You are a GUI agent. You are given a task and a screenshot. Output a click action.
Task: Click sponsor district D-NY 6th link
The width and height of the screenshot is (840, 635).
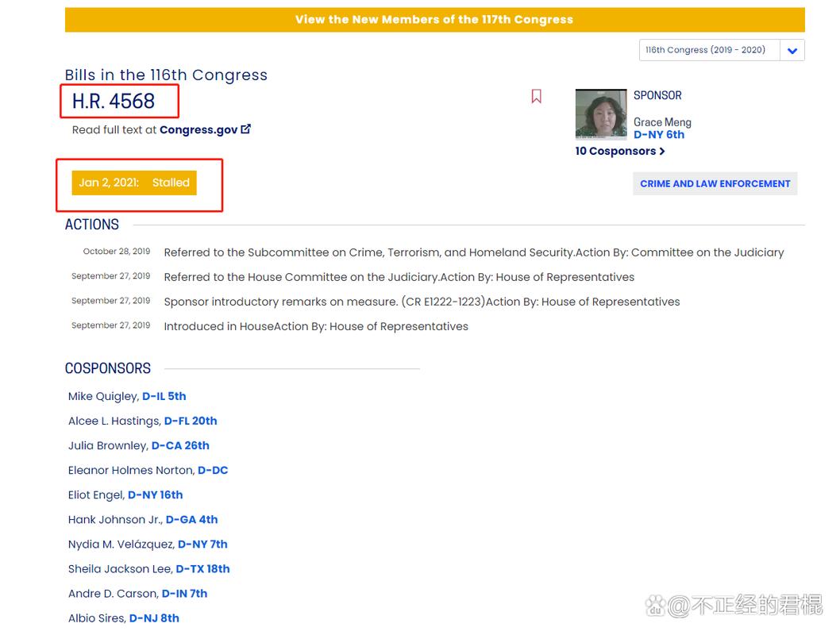click(659, 135)
